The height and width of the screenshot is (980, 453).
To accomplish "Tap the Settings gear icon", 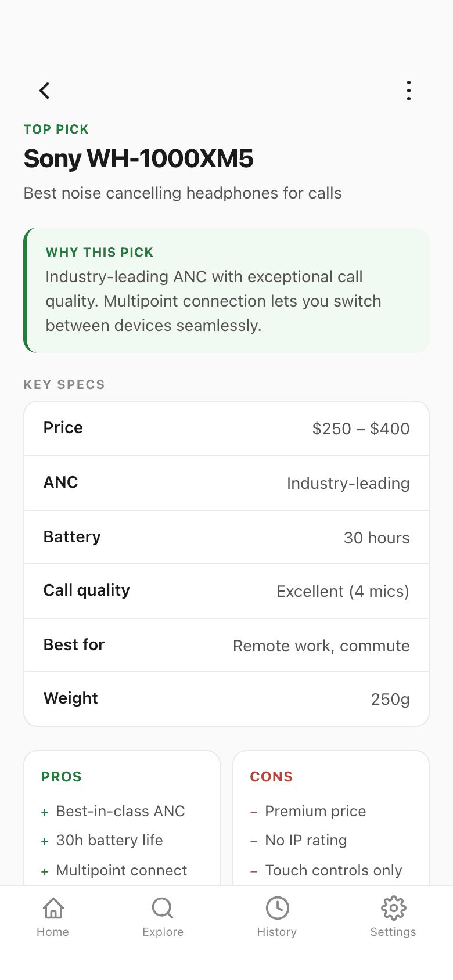I will pyautogui.click(x=393, y=908).
